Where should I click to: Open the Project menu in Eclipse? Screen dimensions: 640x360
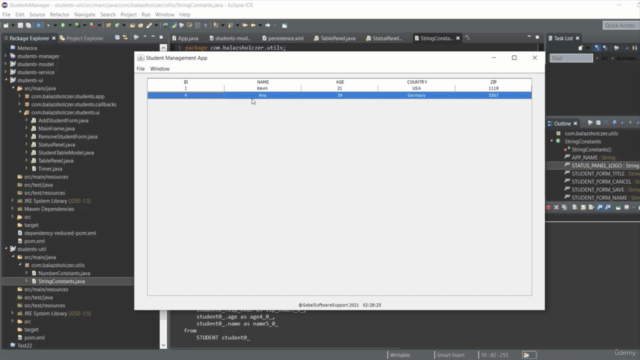(128, 15)
